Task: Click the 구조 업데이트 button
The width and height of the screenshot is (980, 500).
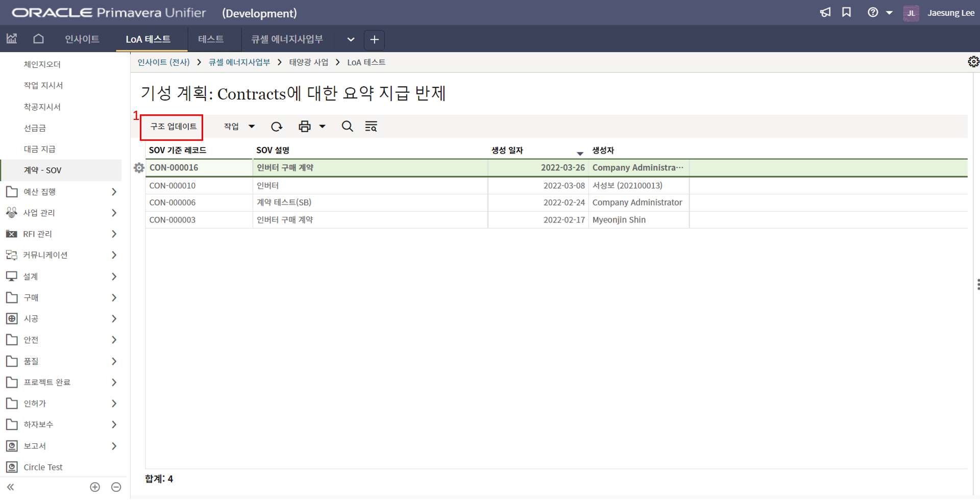Action: pyautogui.click(x=173, y=127)
